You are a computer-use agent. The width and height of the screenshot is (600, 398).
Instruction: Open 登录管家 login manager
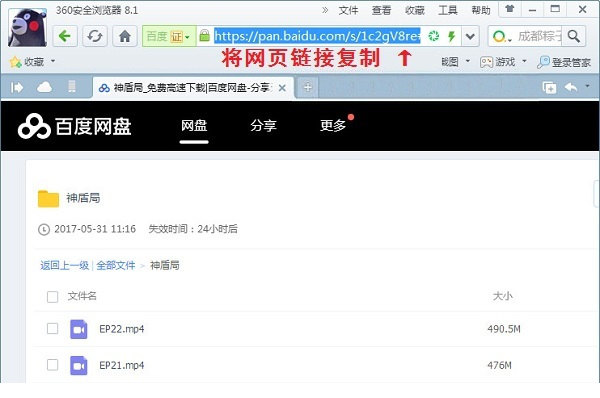pyautogui.click(x=564, y=62)
